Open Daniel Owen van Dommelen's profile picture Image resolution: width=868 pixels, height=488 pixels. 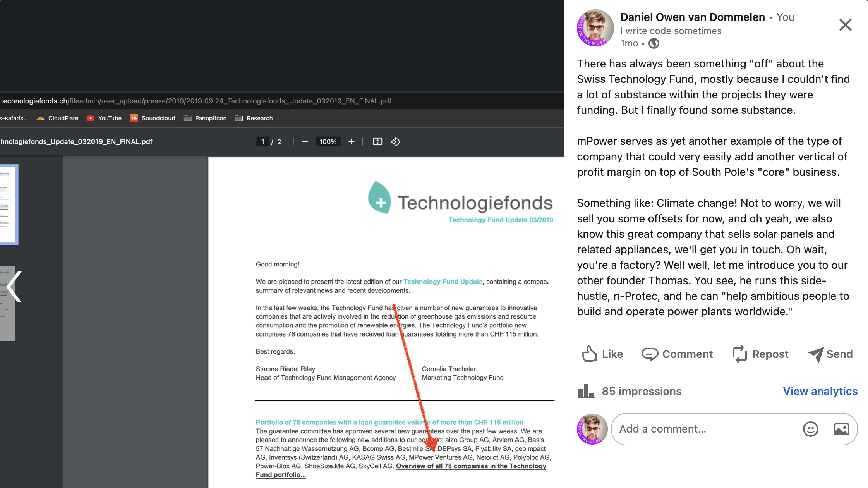[595, 28]
